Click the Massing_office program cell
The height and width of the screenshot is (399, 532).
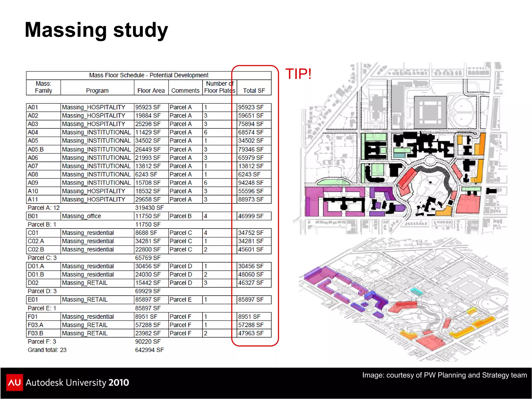coord(97,216)
